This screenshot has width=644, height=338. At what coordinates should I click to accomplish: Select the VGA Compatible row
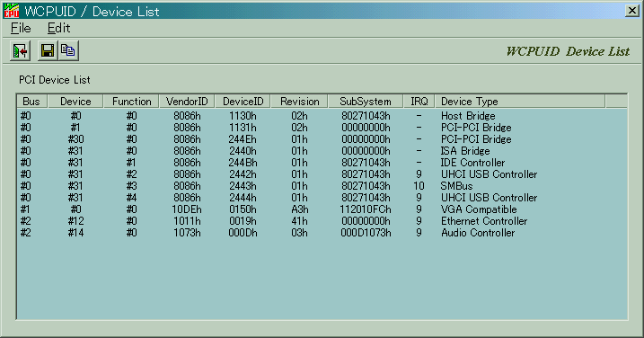[322, 209]
